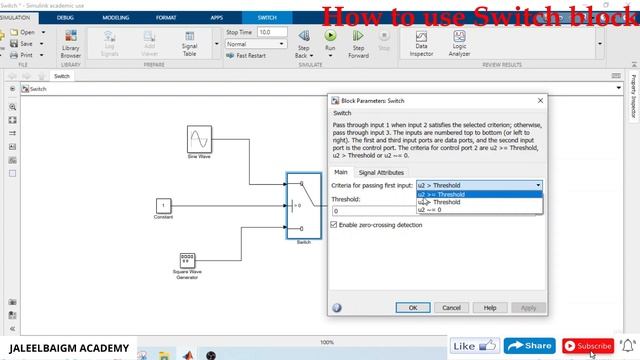Select the Constant block
Screen dimensions: 640x360
(164, 206)
